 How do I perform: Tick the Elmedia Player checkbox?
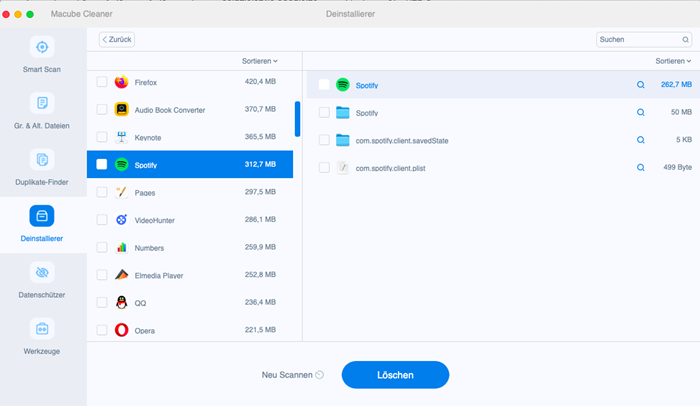click(x=102, y=275)
